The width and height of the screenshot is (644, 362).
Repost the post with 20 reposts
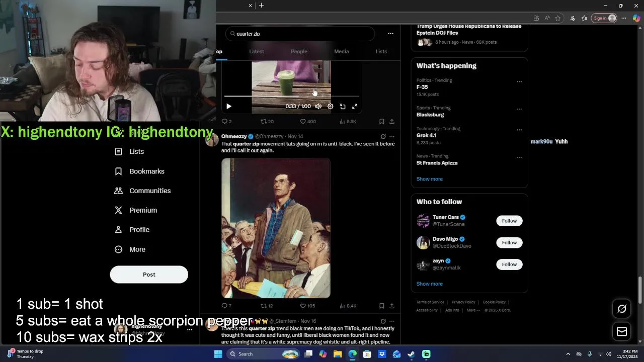click(267, 121)
